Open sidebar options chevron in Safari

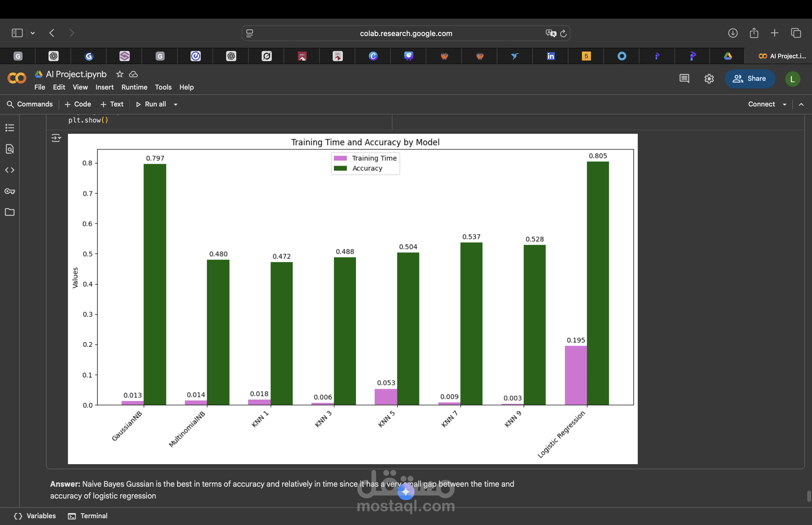click(33, 33)
